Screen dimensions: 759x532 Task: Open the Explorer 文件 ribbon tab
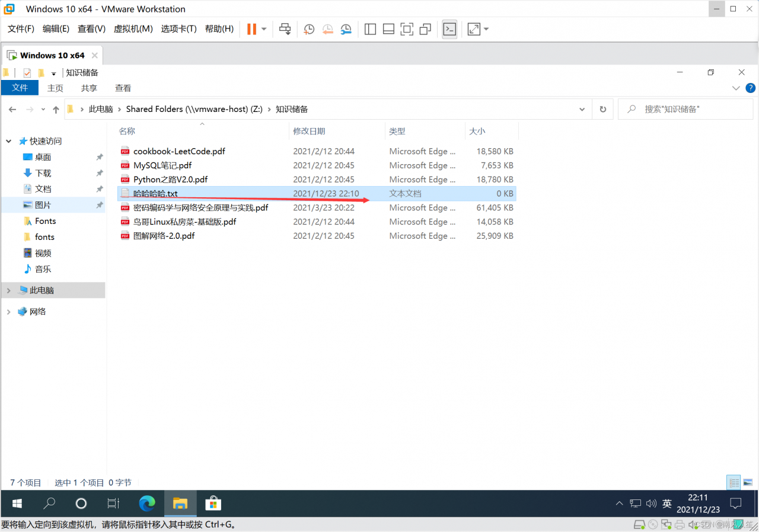tap(20, 88)
